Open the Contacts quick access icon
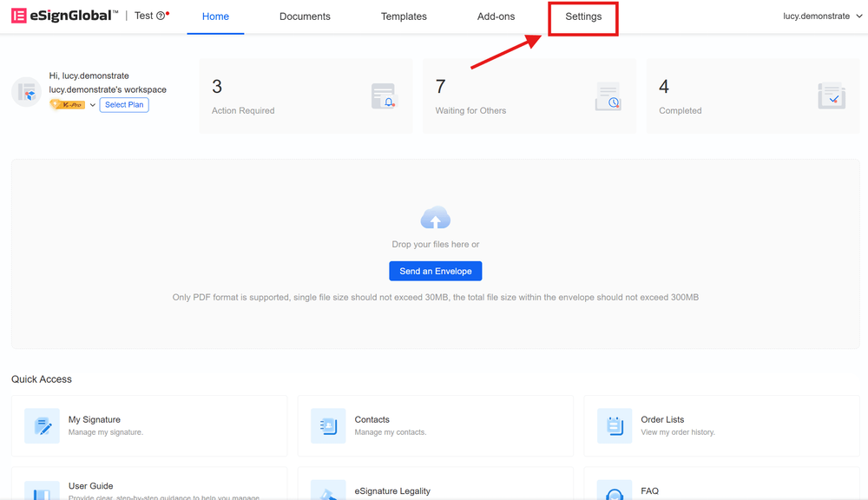 (x=328, y=425)
